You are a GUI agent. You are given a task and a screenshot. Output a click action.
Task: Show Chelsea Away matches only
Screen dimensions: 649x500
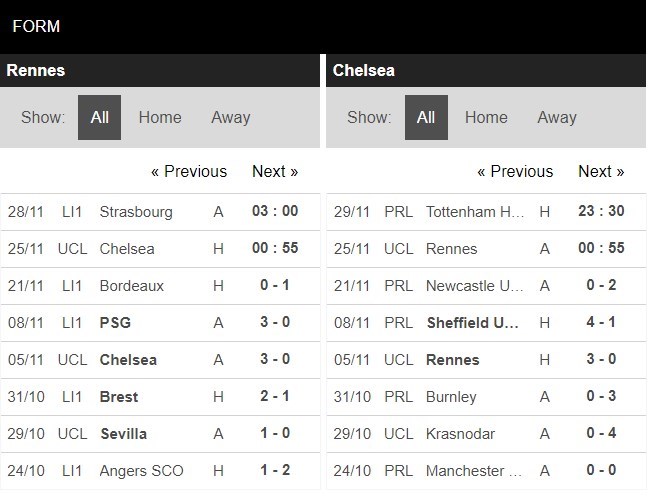[x=556, y=117]
